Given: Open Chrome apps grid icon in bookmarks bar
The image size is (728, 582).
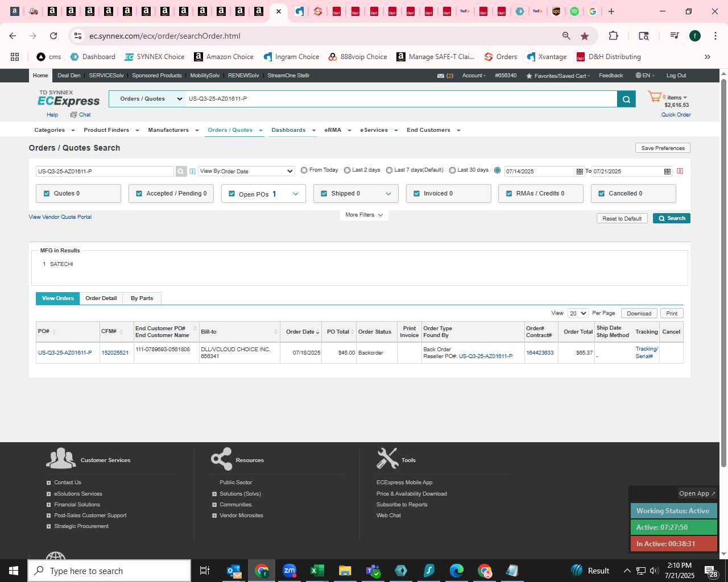Looking at the screenshot, I should click(15, 57).
